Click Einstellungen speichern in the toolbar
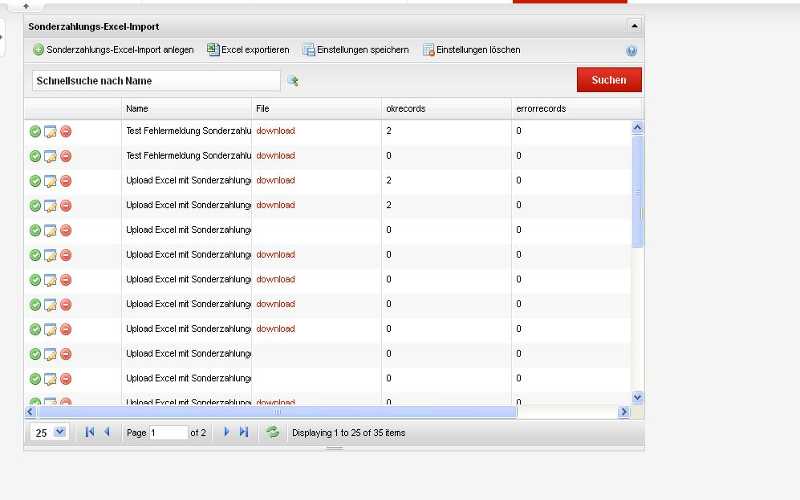 coord(356,50)
